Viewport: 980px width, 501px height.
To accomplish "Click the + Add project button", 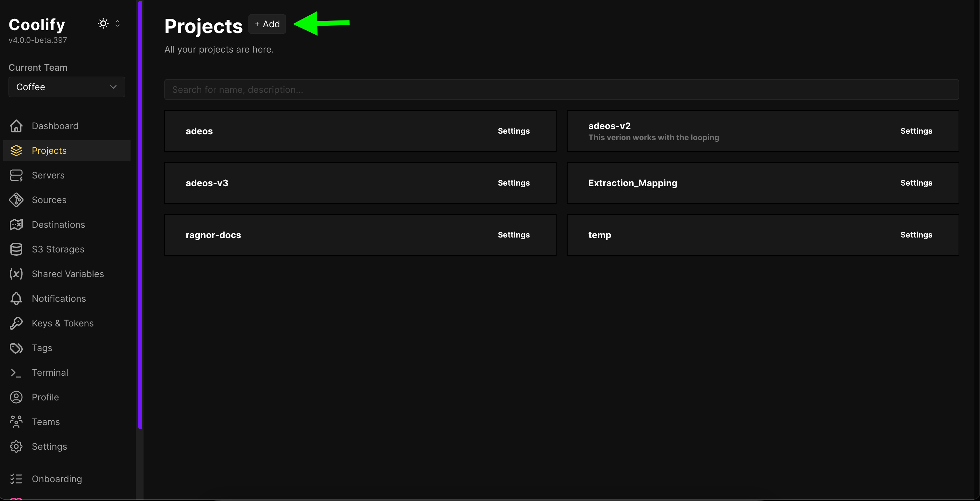I will point(267,24).
